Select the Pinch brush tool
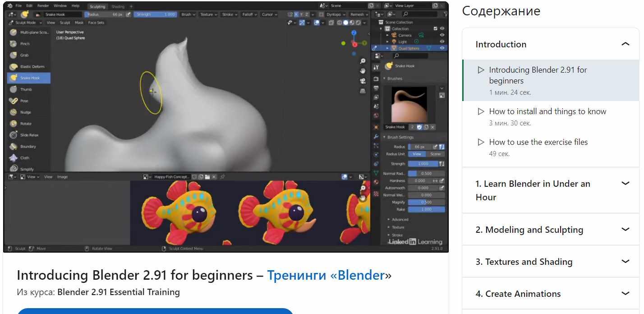 (x=25, y=44)
